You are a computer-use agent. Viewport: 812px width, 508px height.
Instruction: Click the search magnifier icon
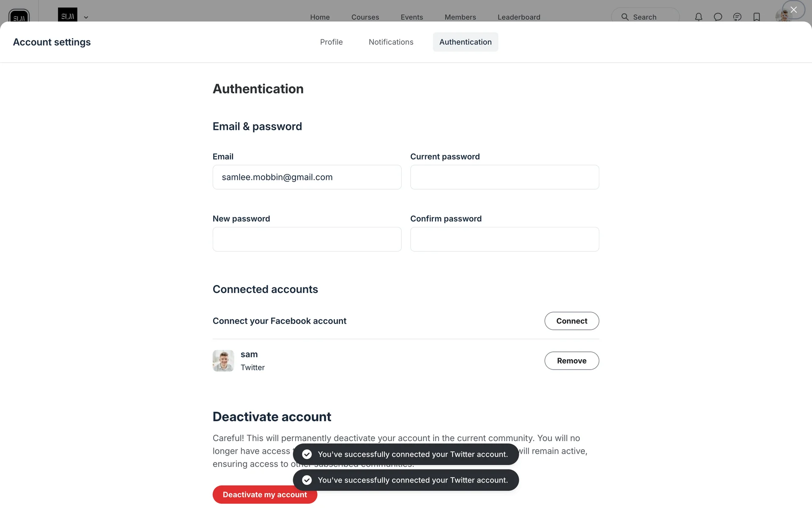point(625,17)
